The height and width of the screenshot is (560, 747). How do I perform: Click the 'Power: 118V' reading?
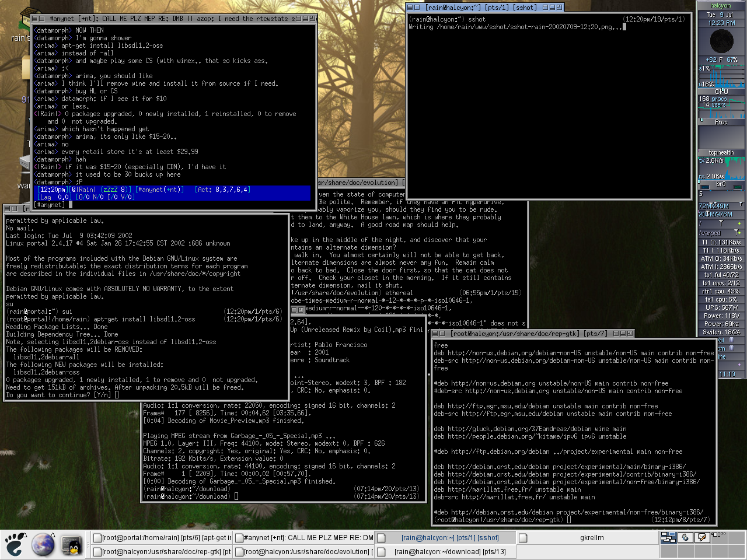pos(721,316)
